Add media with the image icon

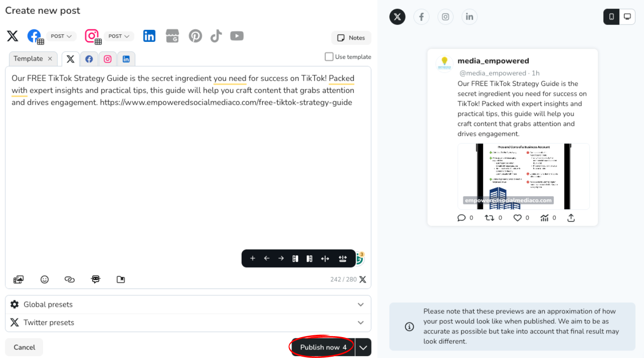point(18,280)
